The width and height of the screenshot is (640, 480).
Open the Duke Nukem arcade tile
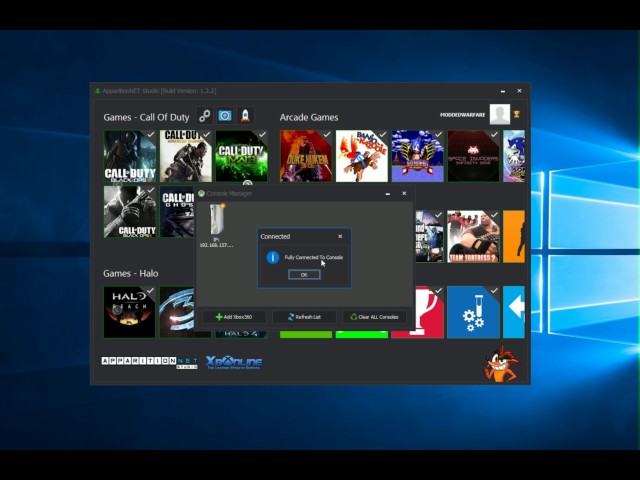pyautogui.click(x=306, y=156)
